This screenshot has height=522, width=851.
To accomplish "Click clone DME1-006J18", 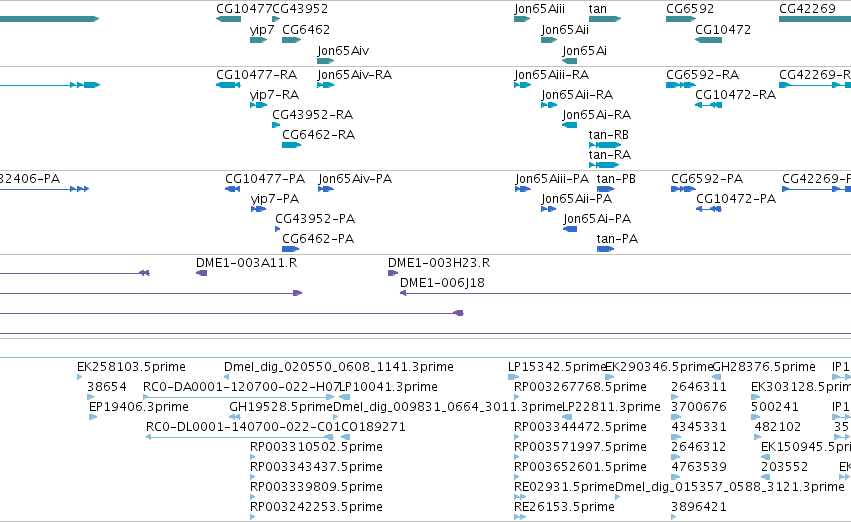I will tap(442, 283).
